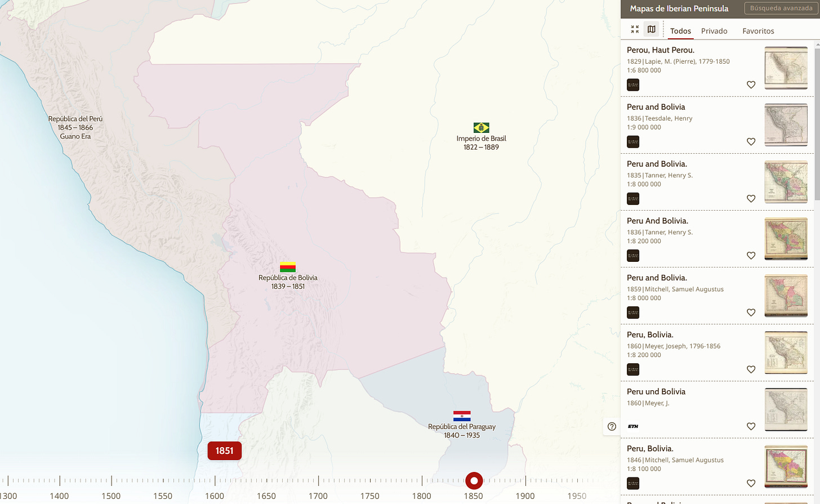Jump timeline to year 1600

coord(215,496)
